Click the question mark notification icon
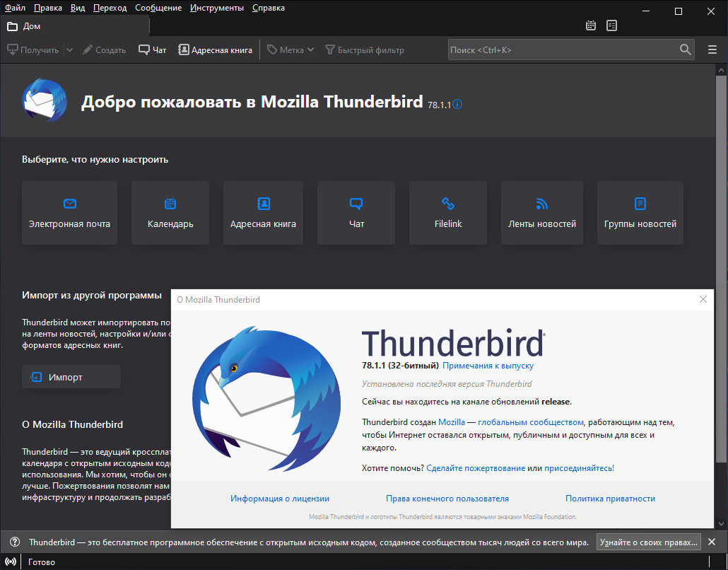Image resolution: width=728 pixels, height=570 pixels. click(x=15, y=542)
